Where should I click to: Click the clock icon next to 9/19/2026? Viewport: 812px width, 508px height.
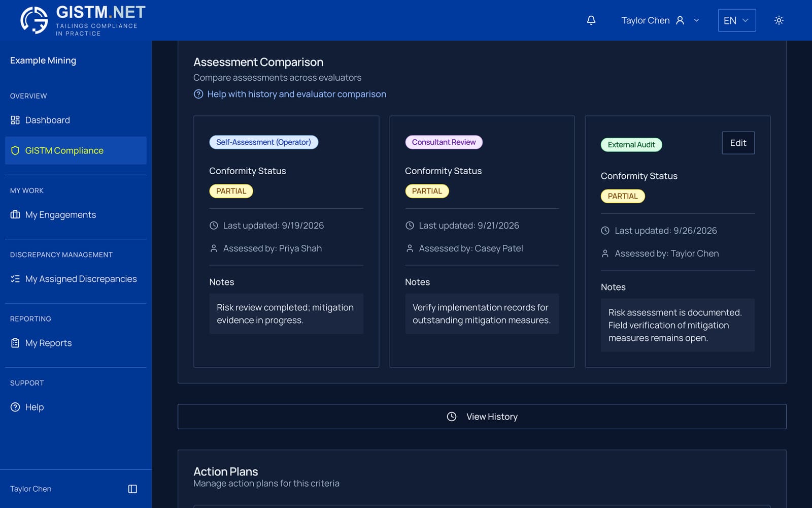pos(214,226)
